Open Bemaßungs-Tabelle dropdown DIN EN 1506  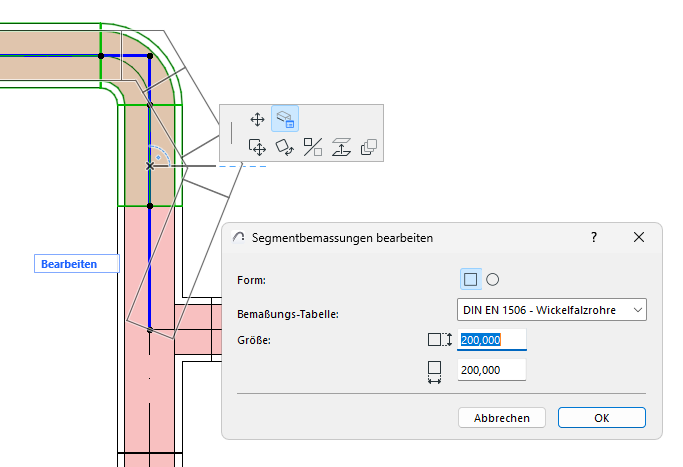(552, 310)
